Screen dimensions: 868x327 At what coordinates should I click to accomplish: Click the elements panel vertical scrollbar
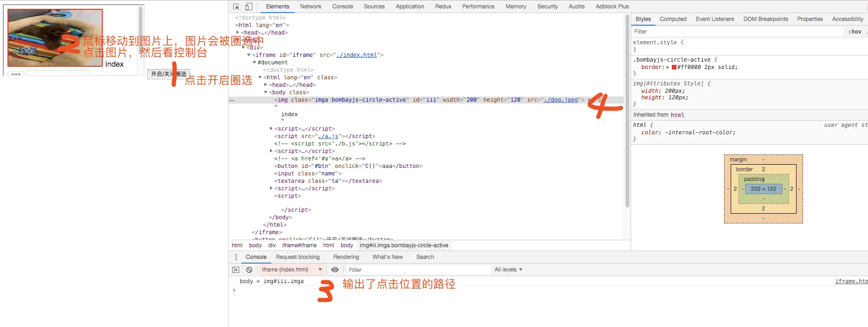click(627, 111)
